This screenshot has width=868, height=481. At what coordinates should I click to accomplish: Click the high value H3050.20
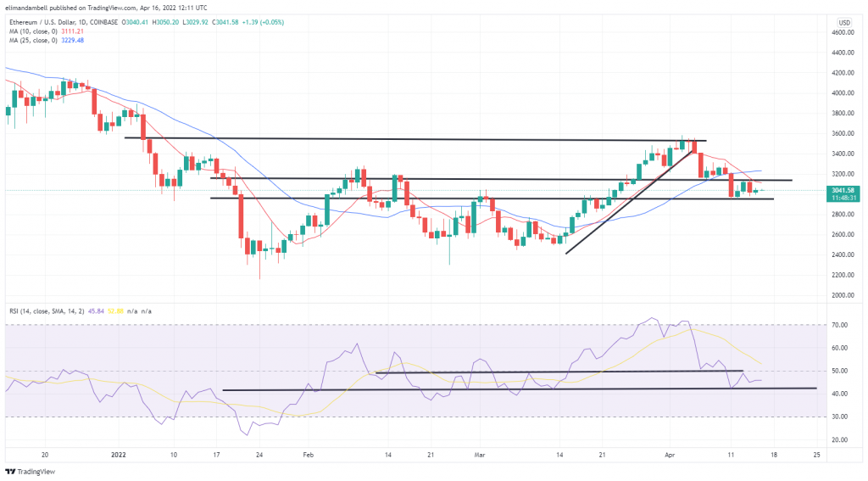[165, 23]
